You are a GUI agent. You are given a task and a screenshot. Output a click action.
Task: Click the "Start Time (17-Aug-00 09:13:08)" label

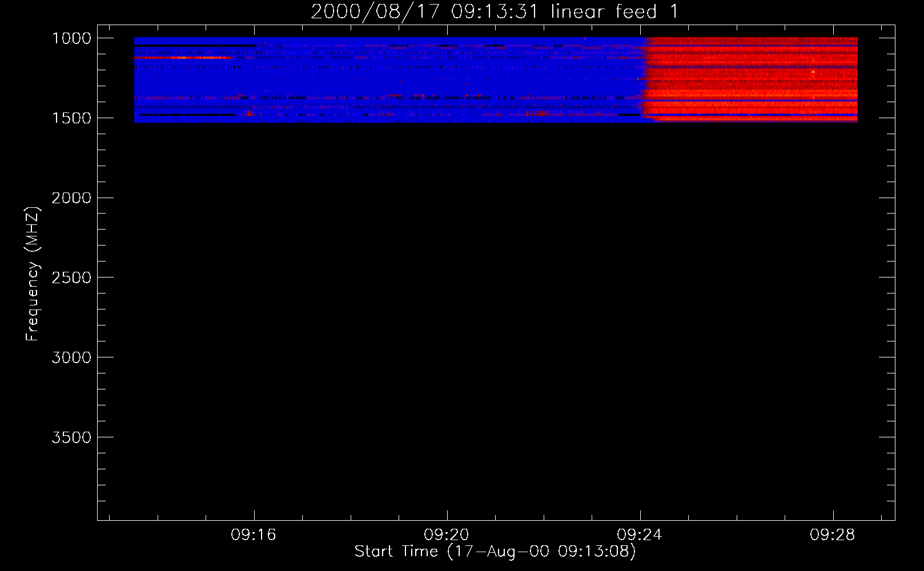495,552
